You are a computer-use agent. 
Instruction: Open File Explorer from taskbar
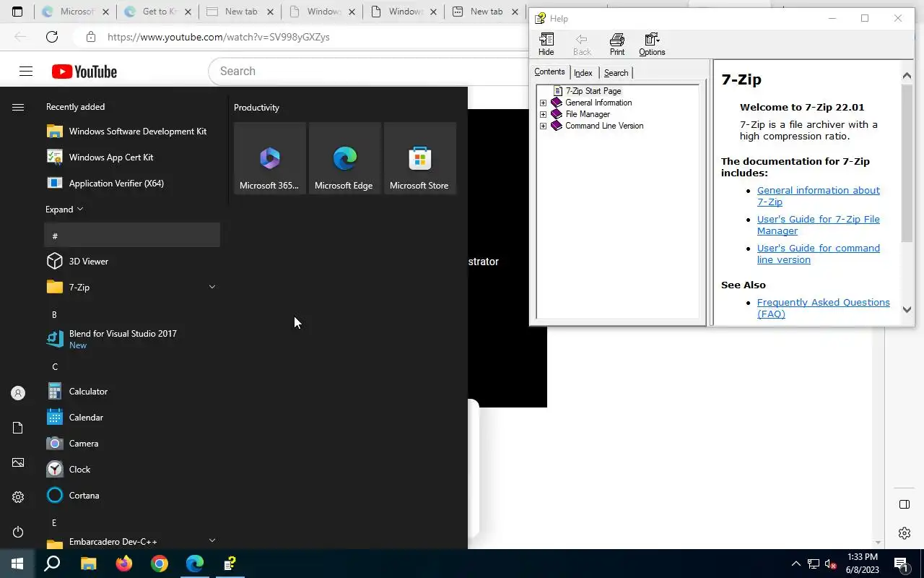88,564
